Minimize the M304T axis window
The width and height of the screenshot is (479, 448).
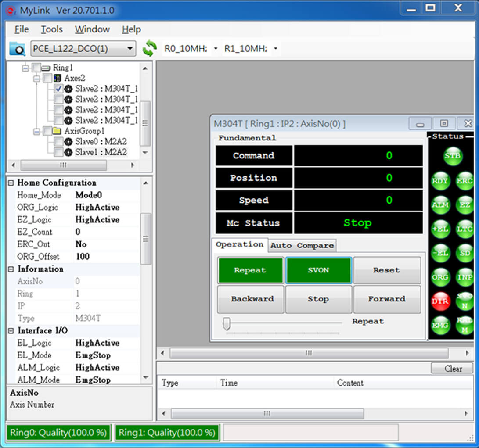coord(420,124)
